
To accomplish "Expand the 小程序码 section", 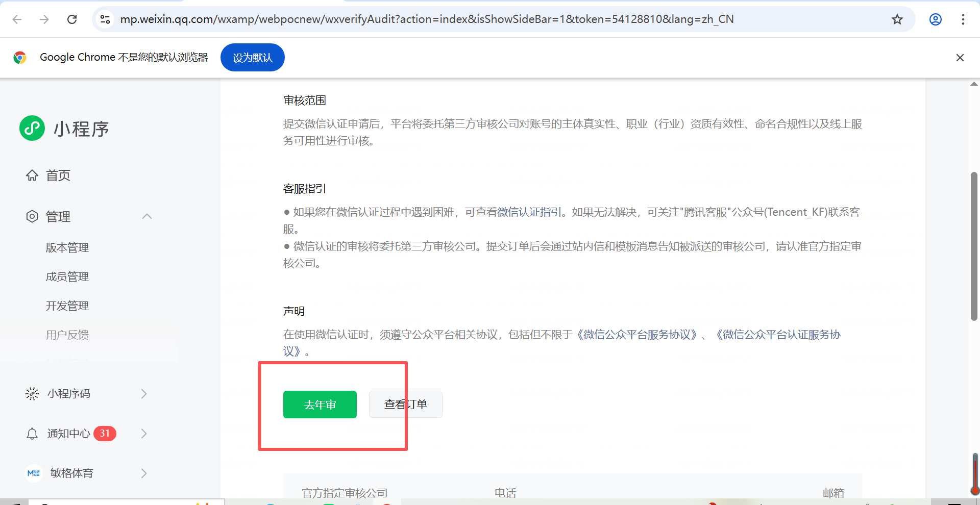I will tap(144, 394).
